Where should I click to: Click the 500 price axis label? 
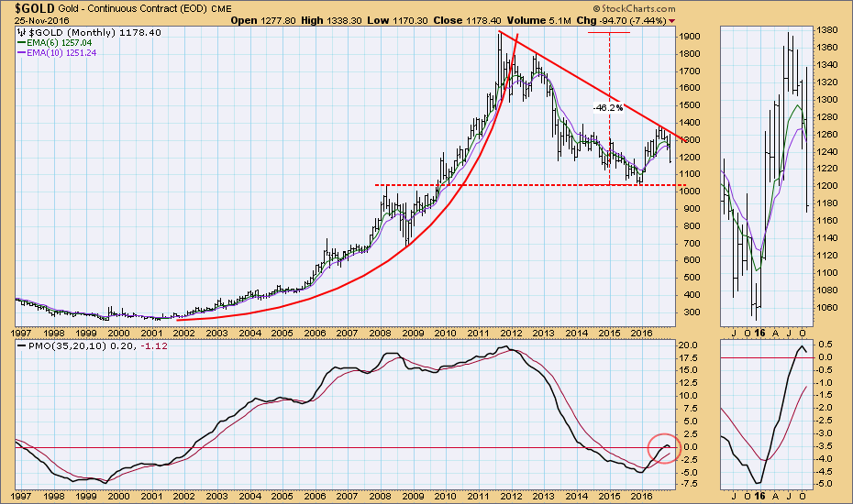click(692, 278)
